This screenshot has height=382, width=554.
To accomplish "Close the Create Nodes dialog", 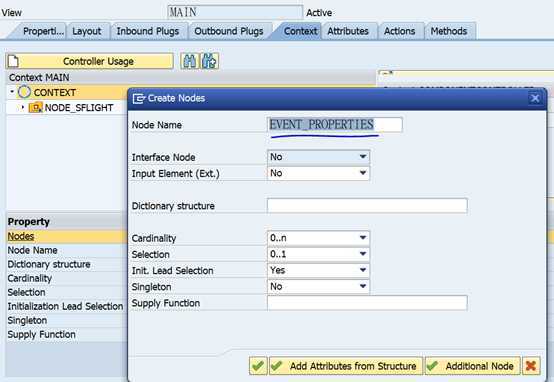I will pos(535,98).
